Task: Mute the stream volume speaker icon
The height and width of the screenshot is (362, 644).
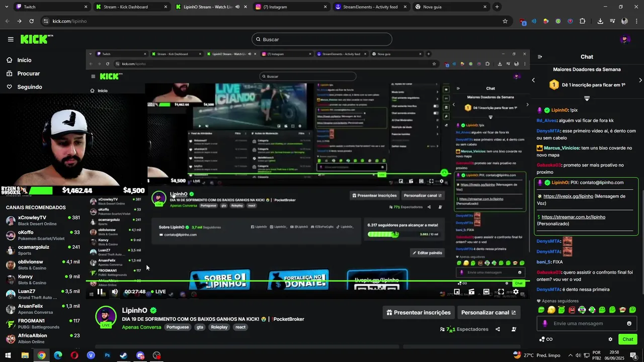Action: (x=115, y=292)
